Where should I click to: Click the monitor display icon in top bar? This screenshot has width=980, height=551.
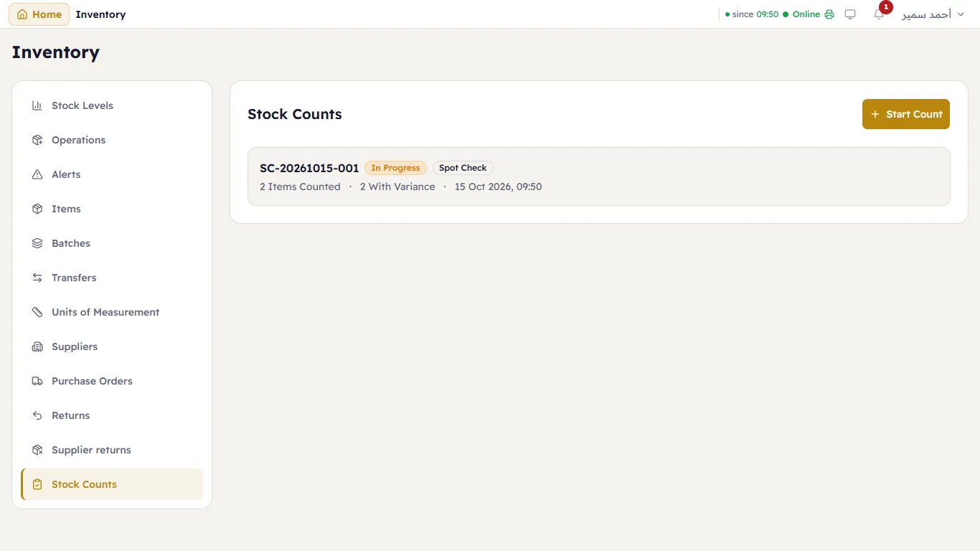click(850, 14)
